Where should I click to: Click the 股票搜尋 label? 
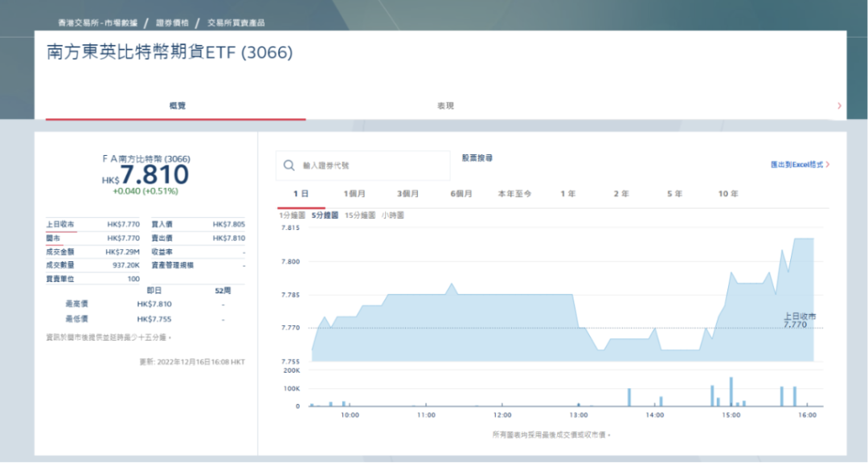click(x=477, y=157)
